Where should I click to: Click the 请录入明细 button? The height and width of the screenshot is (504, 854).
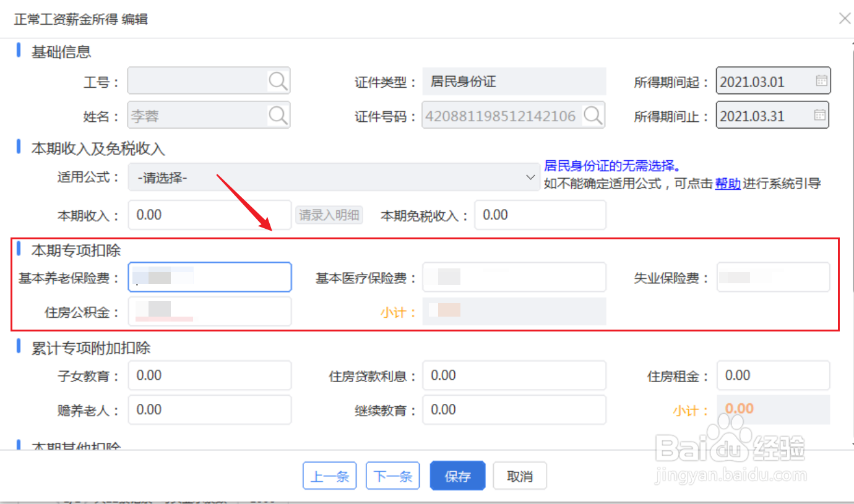329,215
